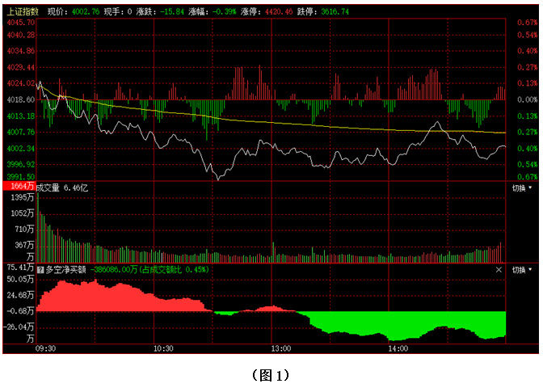The image size is (543, 392).
Task: Select the 10:30 time axis marker
Action: [163, 348]
